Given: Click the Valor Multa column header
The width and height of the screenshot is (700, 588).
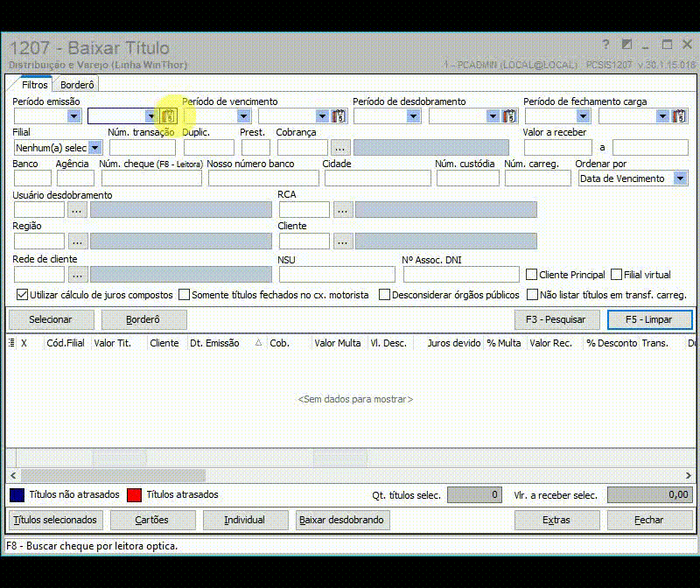Looking at the screenshot, I should [x=338, y=343].
